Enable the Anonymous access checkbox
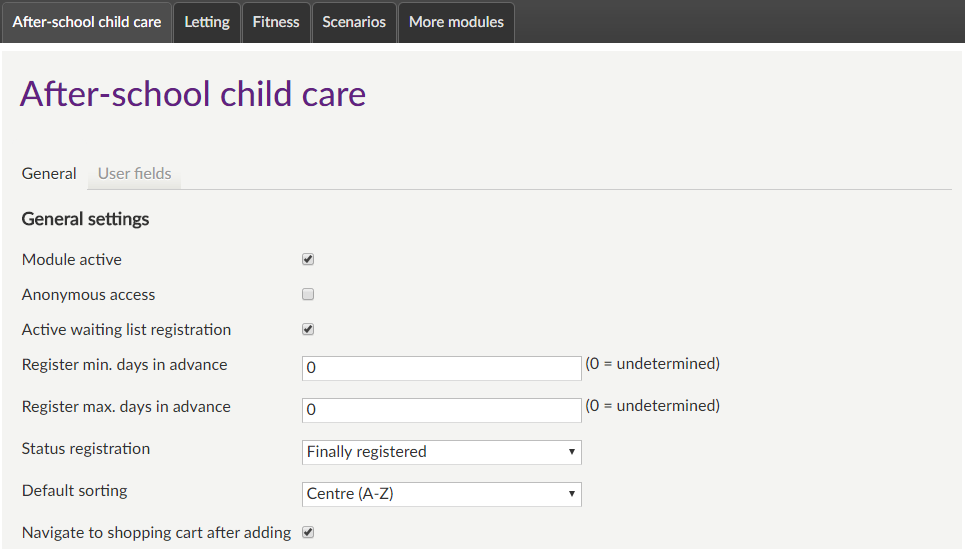Screen dimensions: 965x549 click(x=308, y=294)
